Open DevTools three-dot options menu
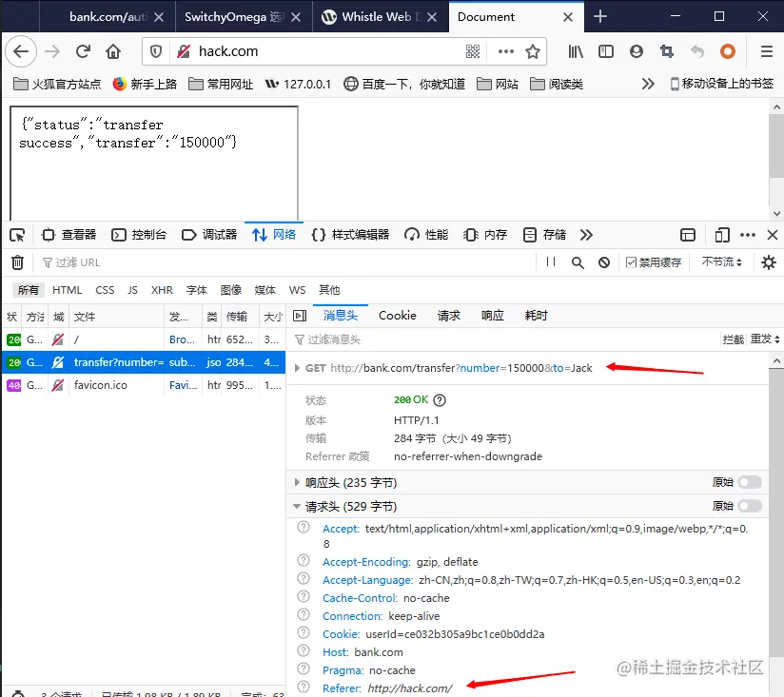 [x=748, y=235]
